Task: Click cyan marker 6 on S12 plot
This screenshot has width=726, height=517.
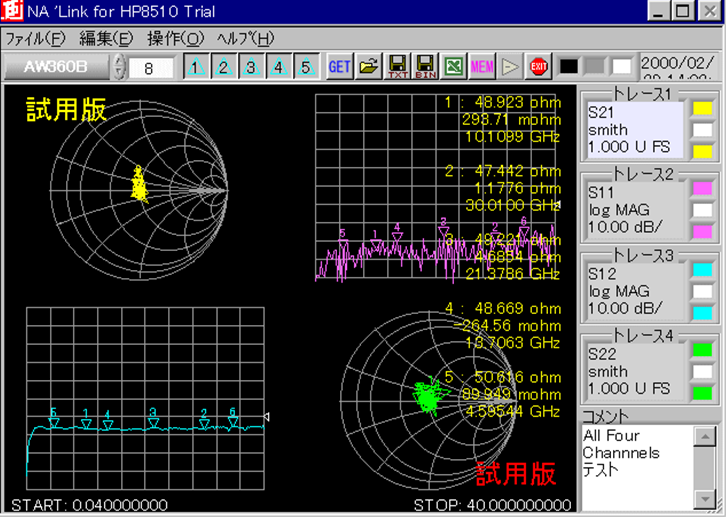Action: click(x=233, y=417)
